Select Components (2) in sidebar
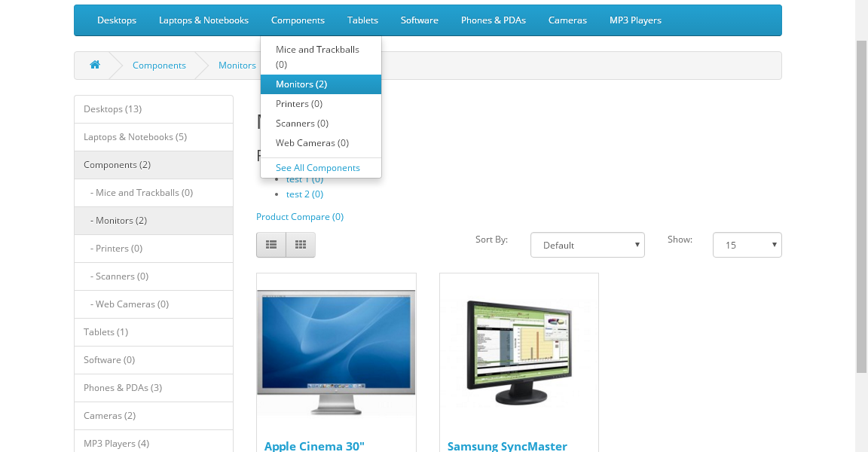 (x=154, y=165)
